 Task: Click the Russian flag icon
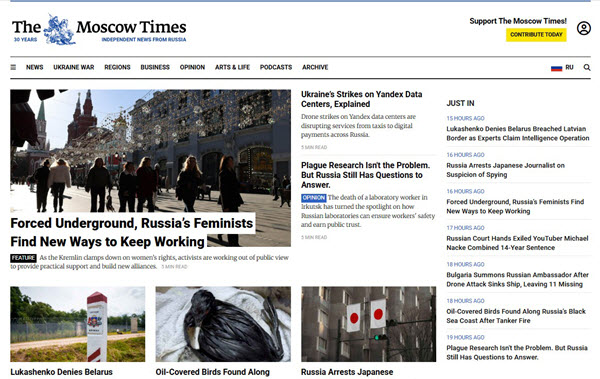tap(556, 68)
